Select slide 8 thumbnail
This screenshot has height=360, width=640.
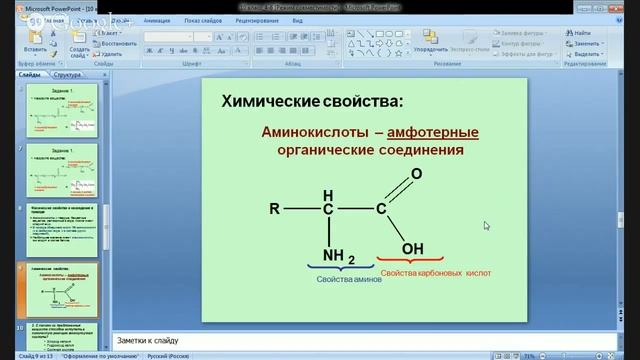tap(62, 230)
